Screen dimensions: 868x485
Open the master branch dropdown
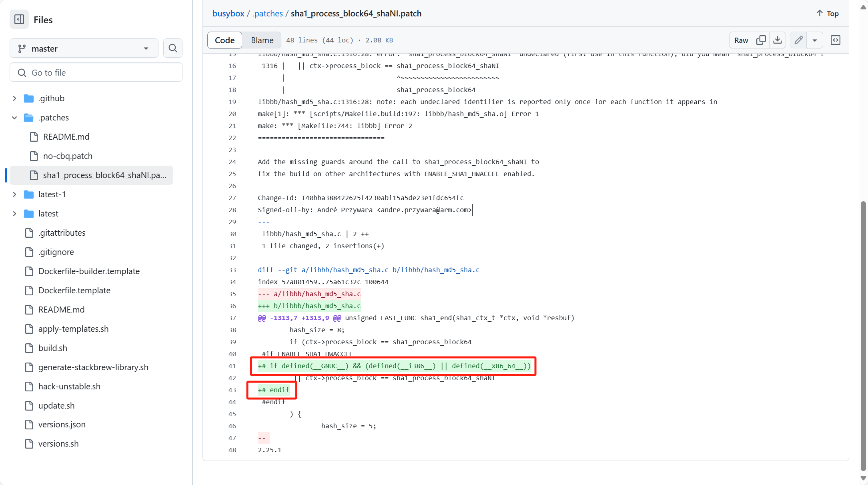click(x=84, y=48)
